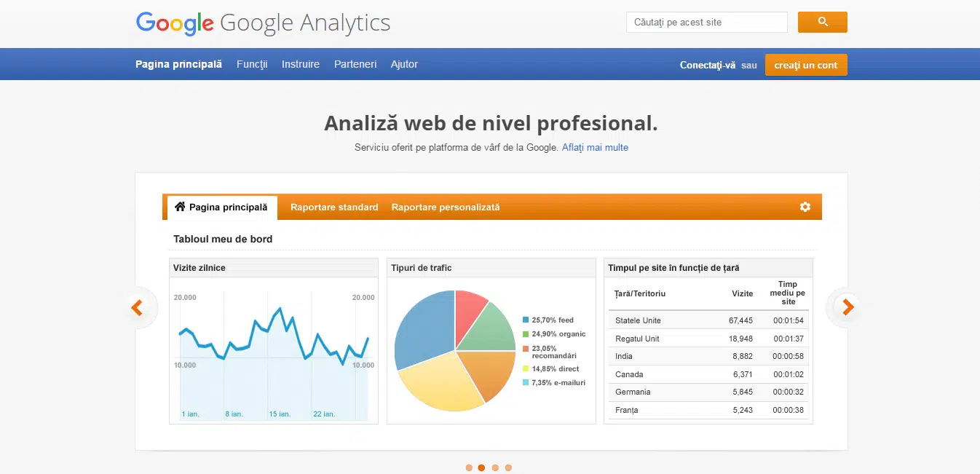The height and width of the screenshot is (474, 980).
Task: Select the third carousel pagination dot
Action: coord(495,467)
